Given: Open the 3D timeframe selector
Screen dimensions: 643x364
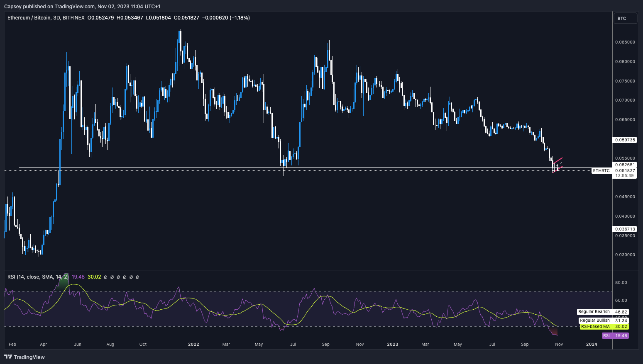Looking at the screenshot, I should (56, 18).
